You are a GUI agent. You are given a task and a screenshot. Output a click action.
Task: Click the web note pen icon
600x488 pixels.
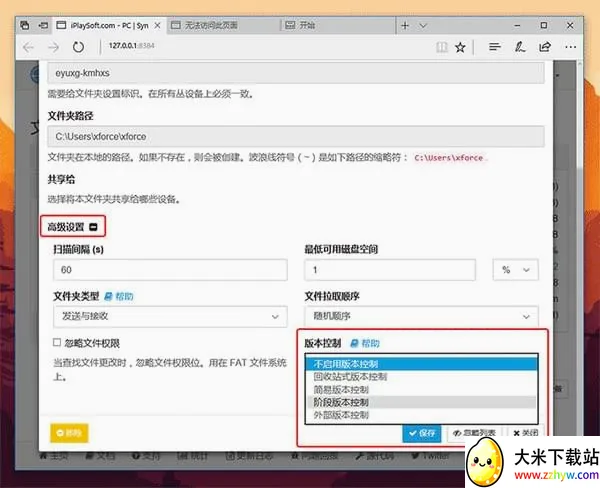coord(520,47)
